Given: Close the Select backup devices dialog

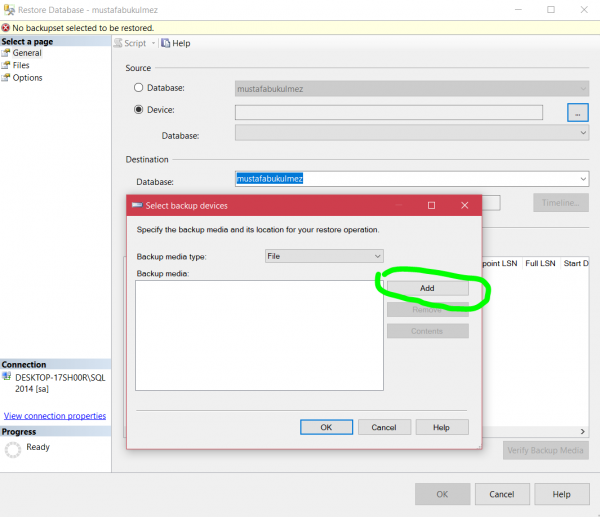Looking at the screenshot, I should pos(465,205).
